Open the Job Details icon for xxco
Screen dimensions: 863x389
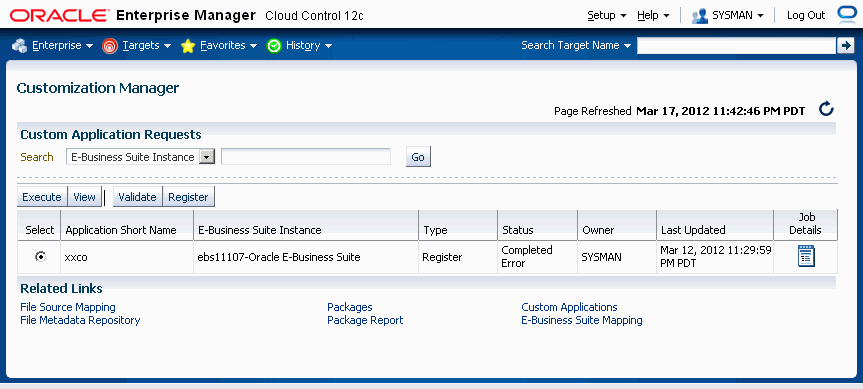[x=806, y=256]
